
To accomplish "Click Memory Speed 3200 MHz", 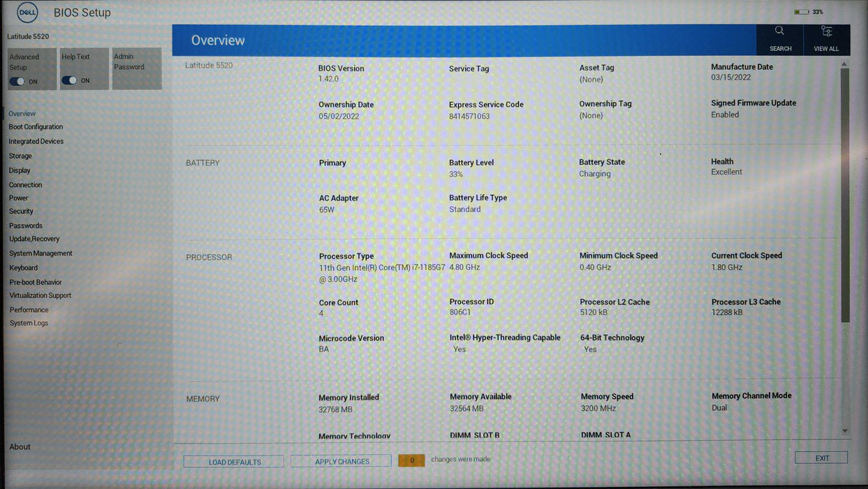I will tap(598, 409).
